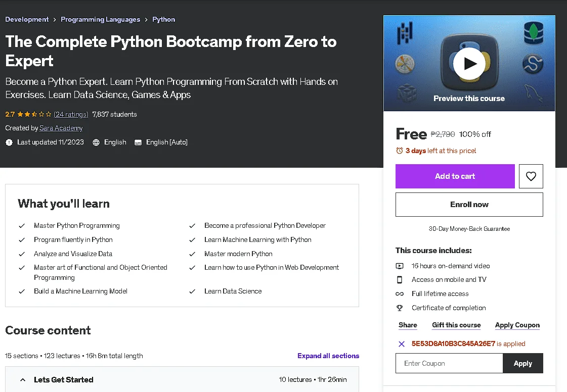Click 10 lectures 1hr 26min summary

pyautogui.click(x=313, y=380)
